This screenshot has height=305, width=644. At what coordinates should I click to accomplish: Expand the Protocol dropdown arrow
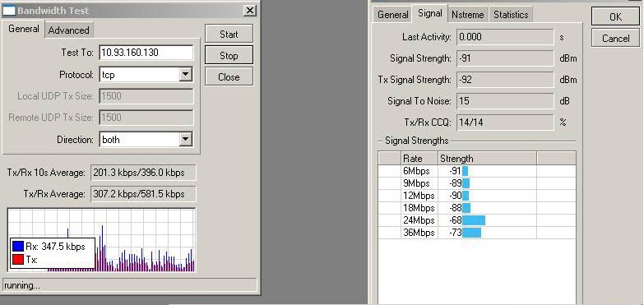(x=186, y=74)
